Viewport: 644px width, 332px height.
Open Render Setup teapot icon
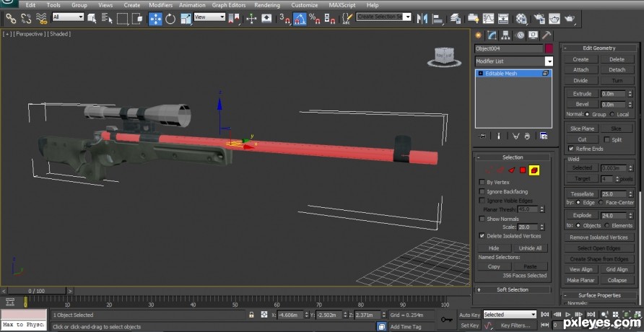pyautogui.click(x=539, y=18)
